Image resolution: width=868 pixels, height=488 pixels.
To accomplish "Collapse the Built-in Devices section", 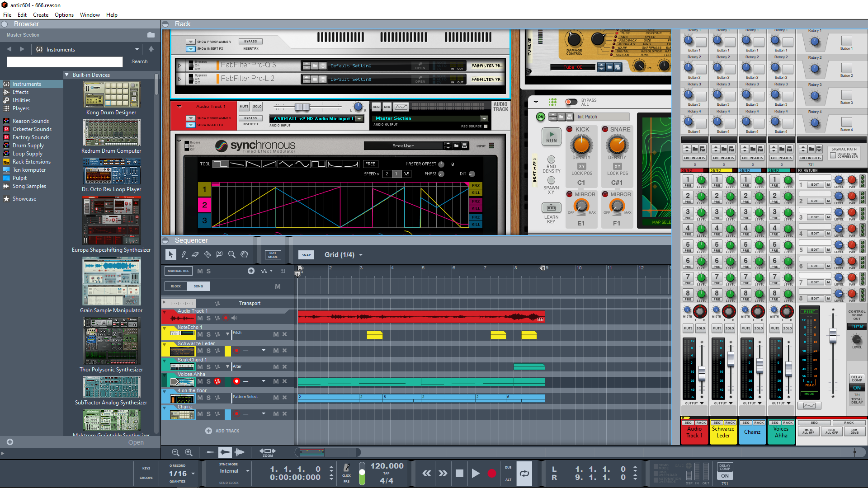I will tap(67, 75).
